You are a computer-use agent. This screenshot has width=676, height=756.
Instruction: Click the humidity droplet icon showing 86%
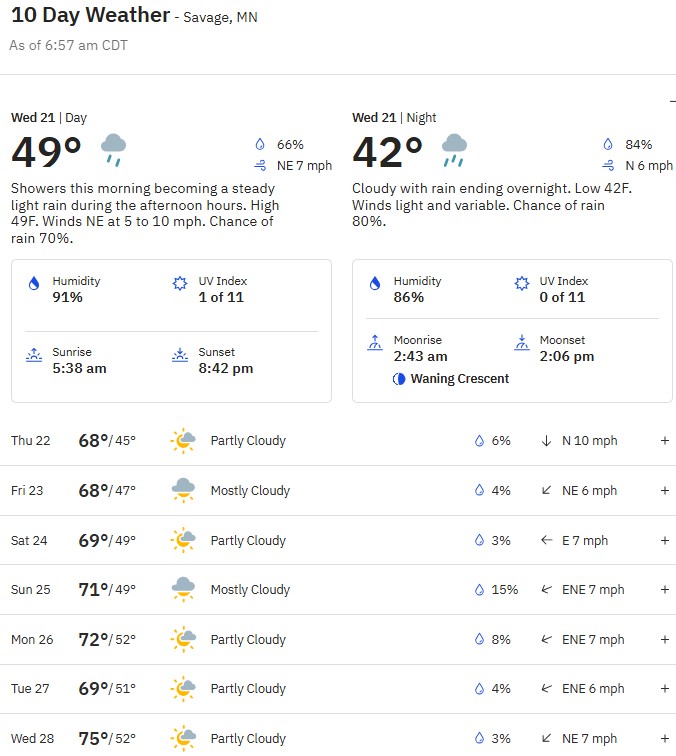coord(375,283)
